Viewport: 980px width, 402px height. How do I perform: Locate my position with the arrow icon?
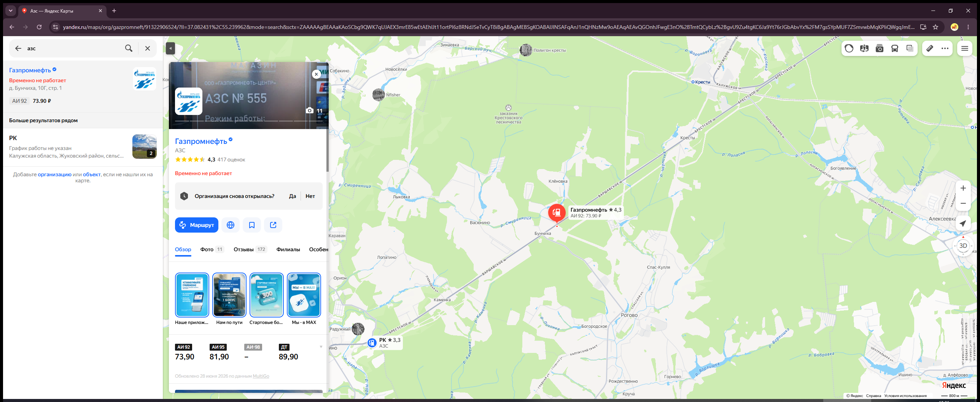point(963,223)
